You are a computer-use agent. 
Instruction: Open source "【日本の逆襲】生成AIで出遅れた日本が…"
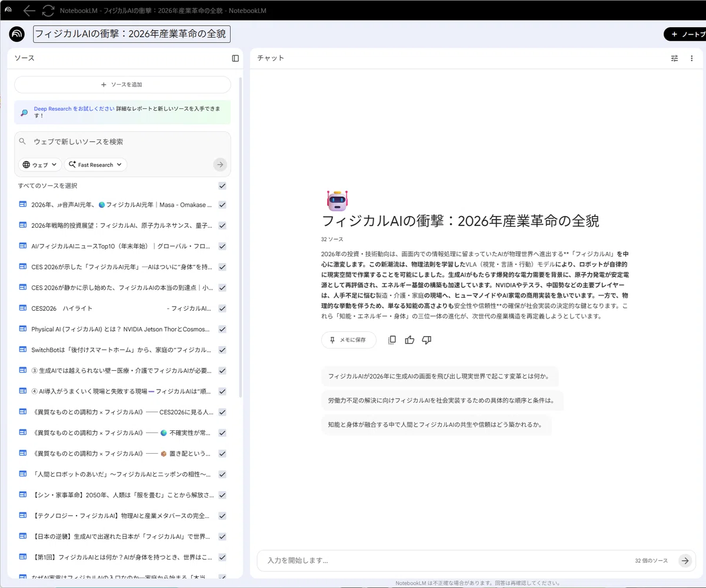pos(122,536)
